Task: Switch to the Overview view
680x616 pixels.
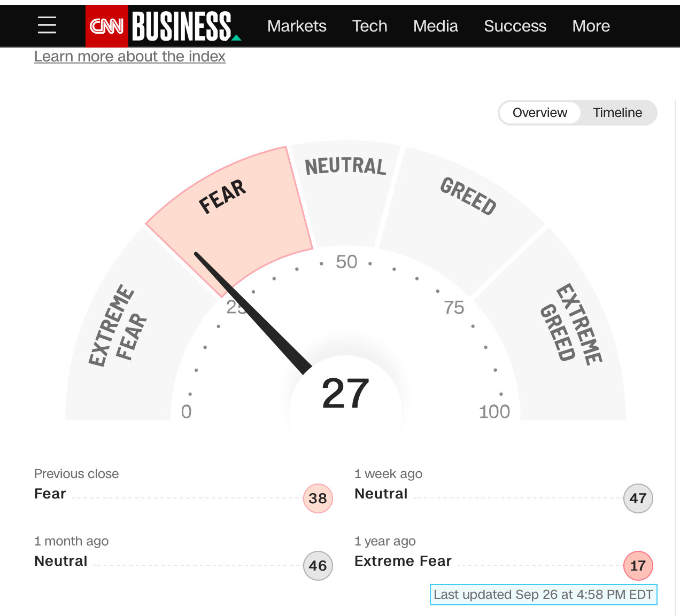Action: tap(540, 113)
